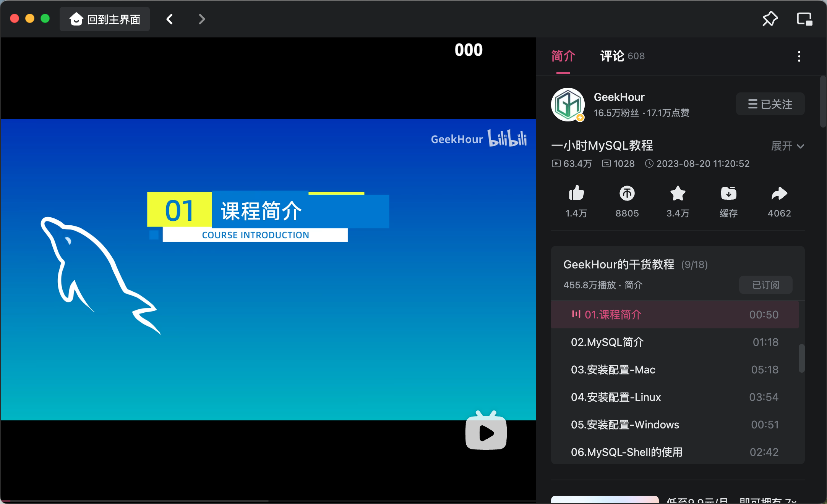Click the danmaku count 1028
Image resolution: width=827 pixels, height=504 pixels.
(618, 163)
